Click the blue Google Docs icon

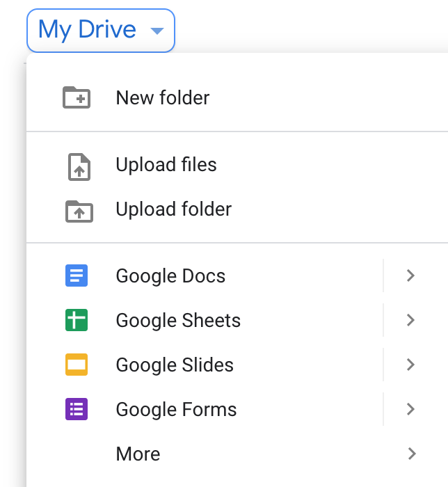tap(77, 276)
